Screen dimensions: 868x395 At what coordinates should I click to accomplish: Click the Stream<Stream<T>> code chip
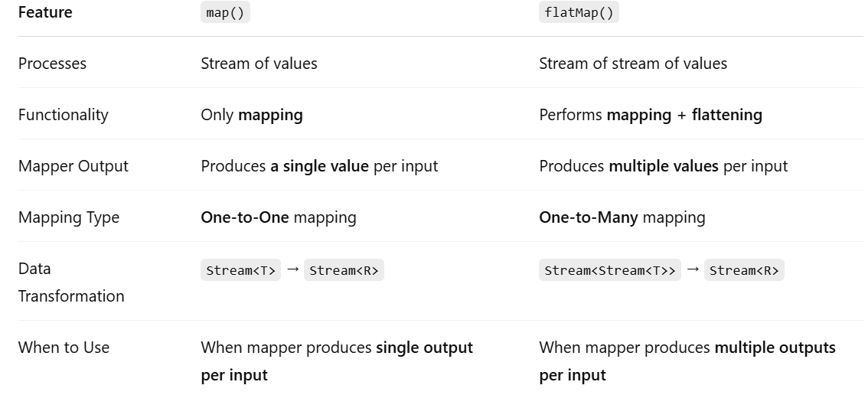tap(610, 270)
